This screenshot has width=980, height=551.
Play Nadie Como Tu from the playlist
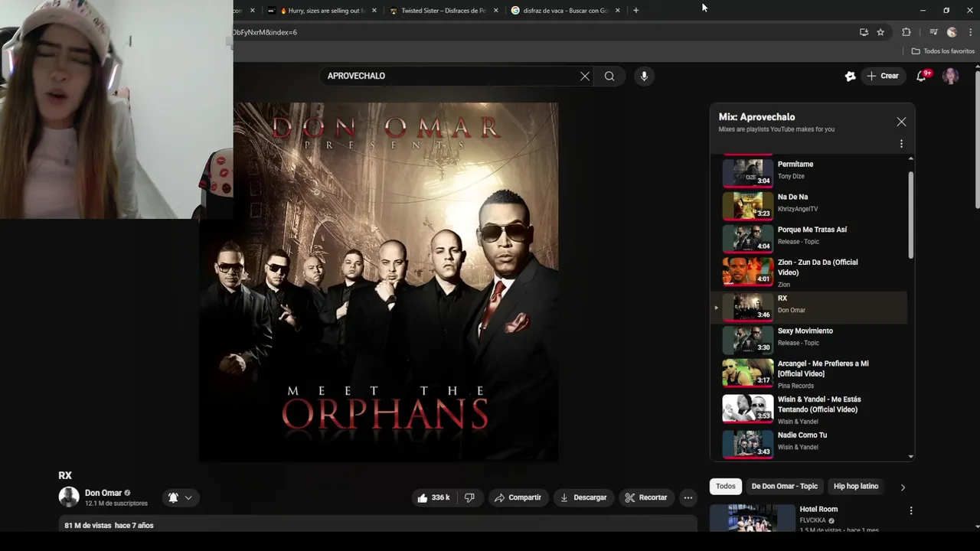click(x=809, y=444)
